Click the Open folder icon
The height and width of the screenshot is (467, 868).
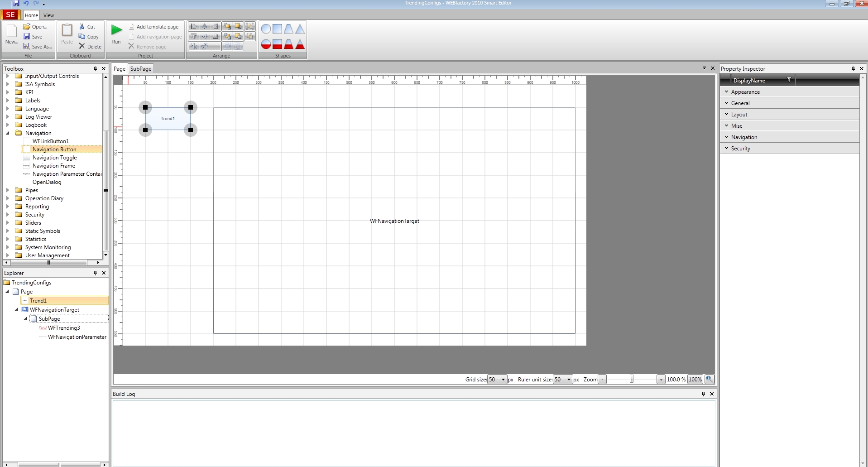[x=27, y=27]
